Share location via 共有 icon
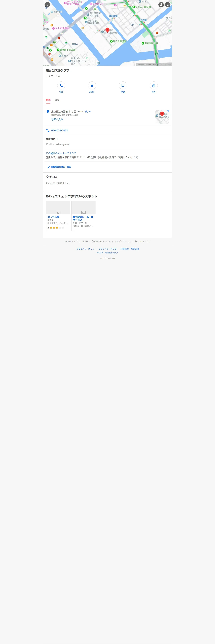 153,85
